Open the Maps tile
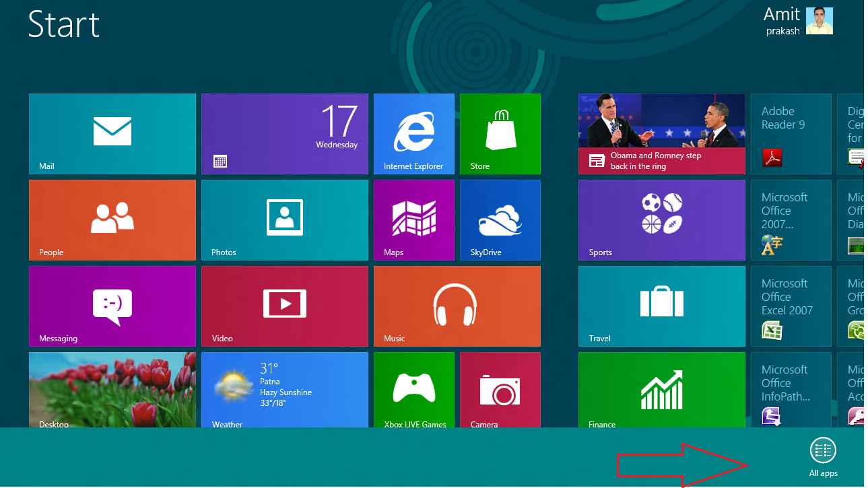Screen dimensions: 868x488 (x=414, y=220)
